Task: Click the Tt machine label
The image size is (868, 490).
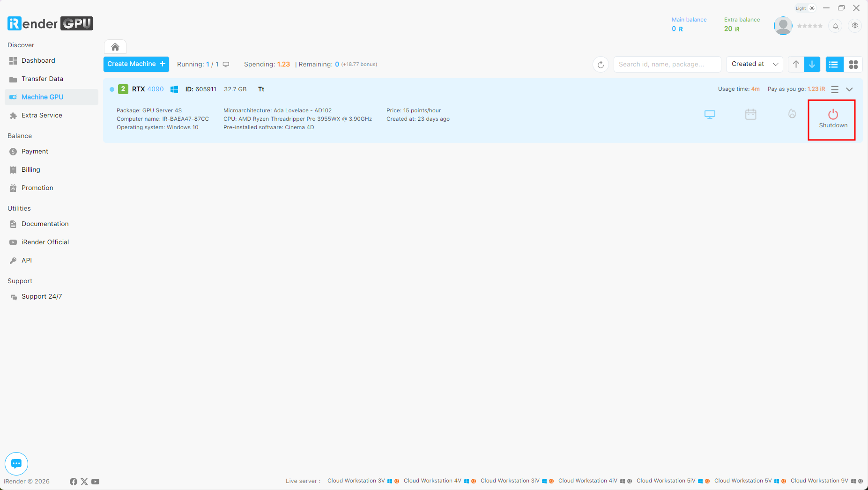Action: click(261, 89)
